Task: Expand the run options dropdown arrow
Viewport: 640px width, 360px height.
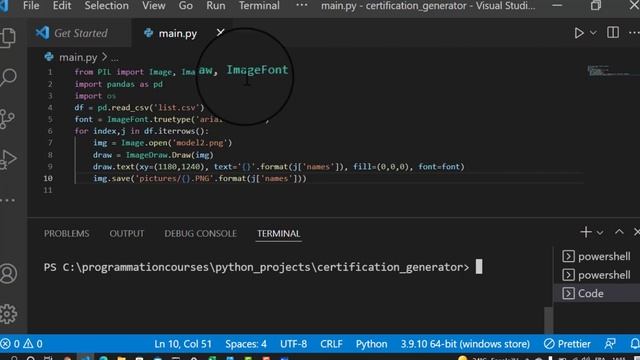Action: [x=593, y=33]
